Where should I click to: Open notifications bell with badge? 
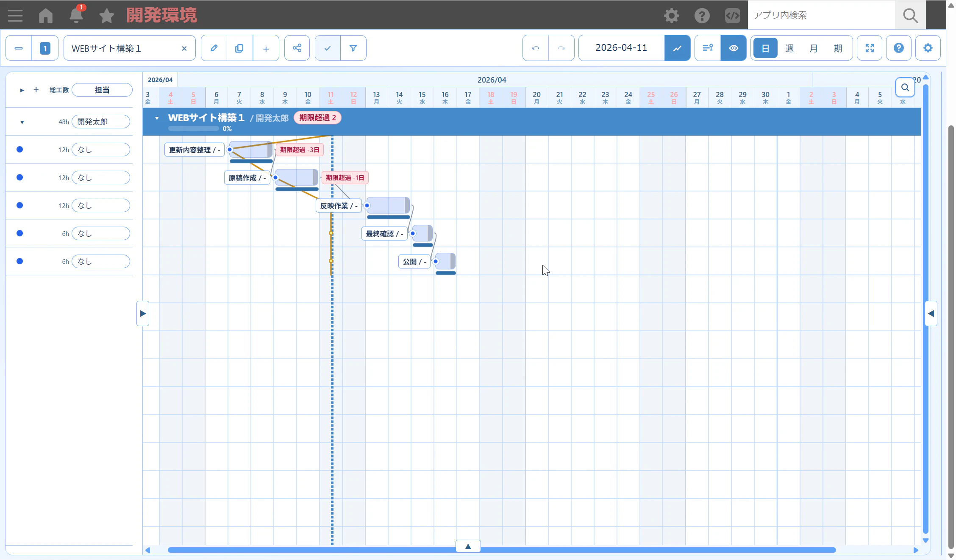[76, 15]
